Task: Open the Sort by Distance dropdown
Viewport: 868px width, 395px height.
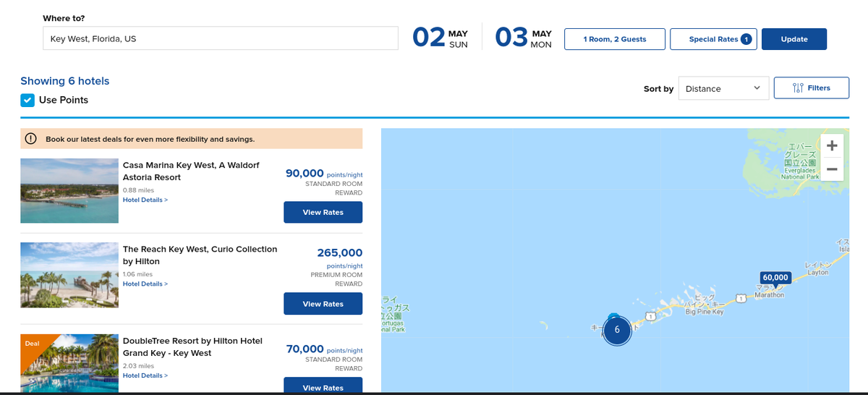Action: pos(723,88)
